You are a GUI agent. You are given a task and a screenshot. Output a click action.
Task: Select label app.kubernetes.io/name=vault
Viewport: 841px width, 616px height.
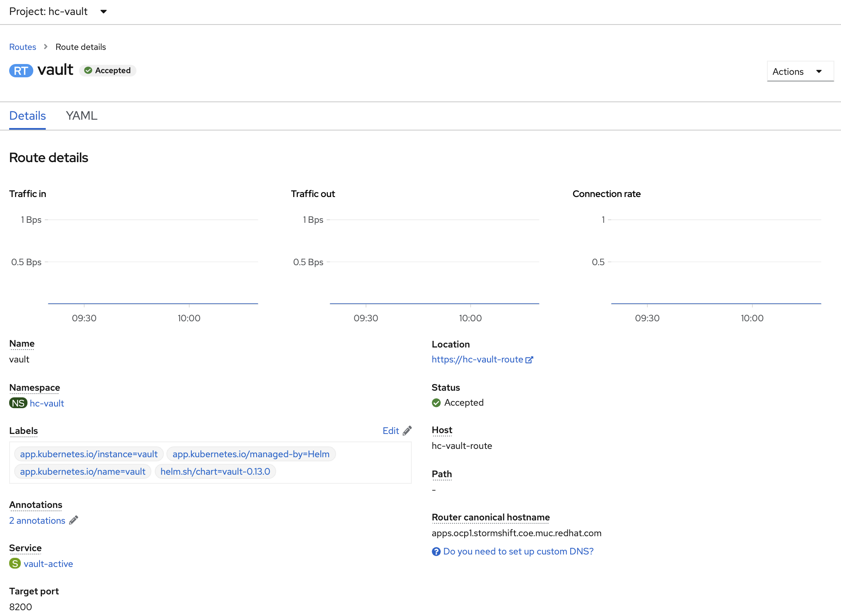pyautogui.click(x=83, y=471)
